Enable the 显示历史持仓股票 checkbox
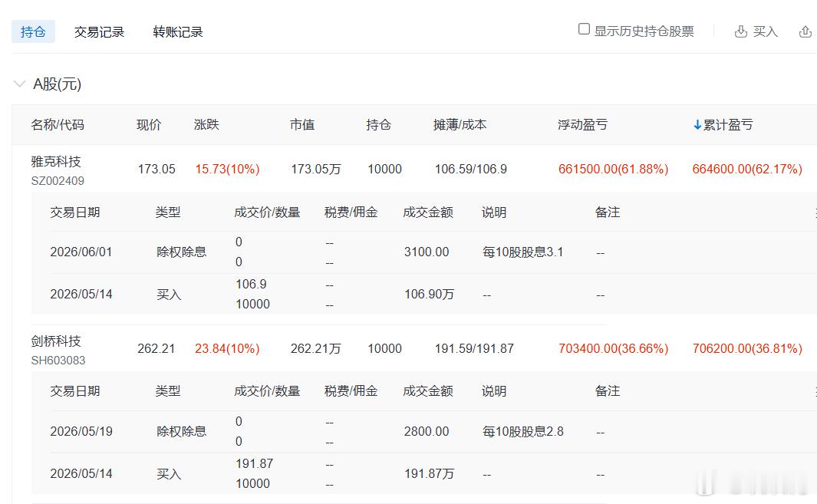The width and height of the screenshot is (817, 504). [584, 29]
